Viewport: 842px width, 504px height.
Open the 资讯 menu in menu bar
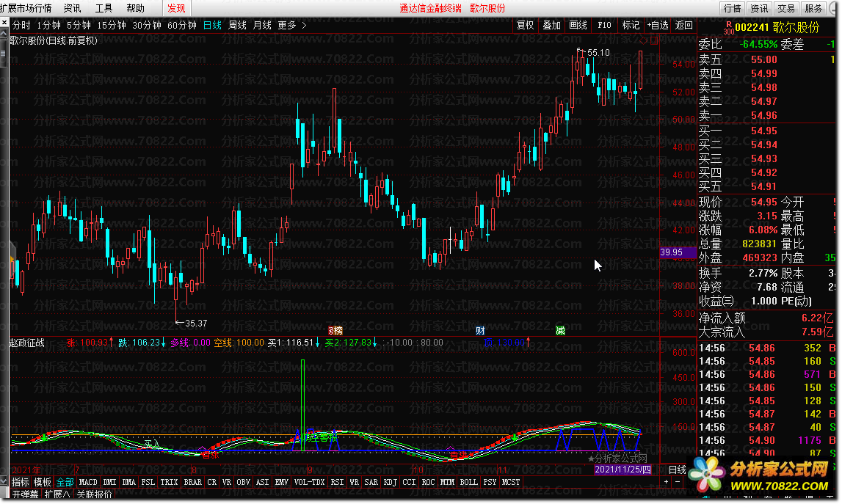(72, 8)
